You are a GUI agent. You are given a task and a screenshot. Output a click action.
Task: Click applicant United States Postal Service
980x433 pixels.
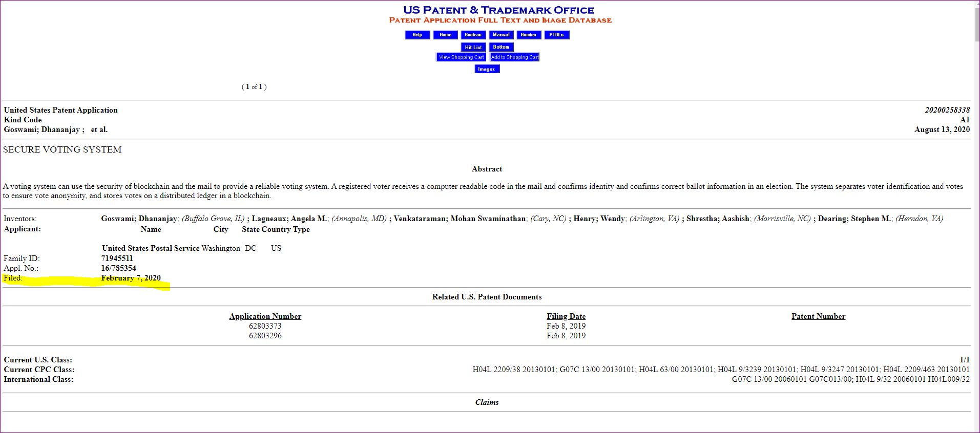pos(151,248)
